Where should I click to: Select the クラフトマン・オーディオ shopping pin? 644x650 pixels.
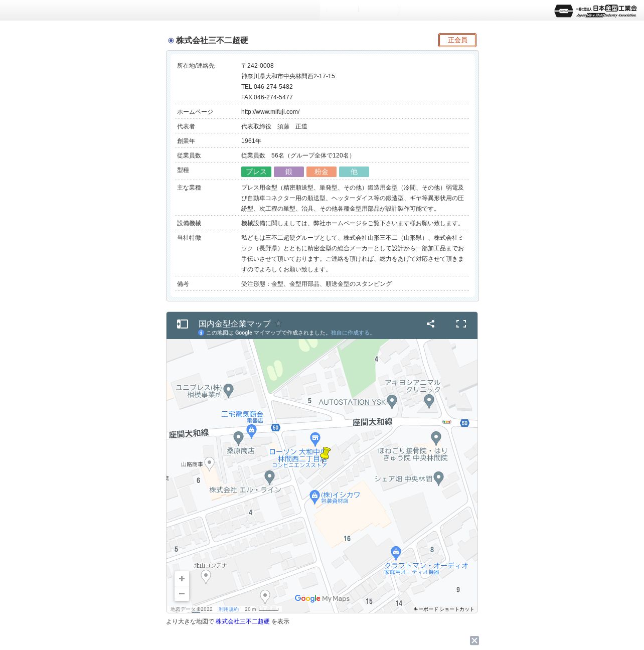point(396,553)
